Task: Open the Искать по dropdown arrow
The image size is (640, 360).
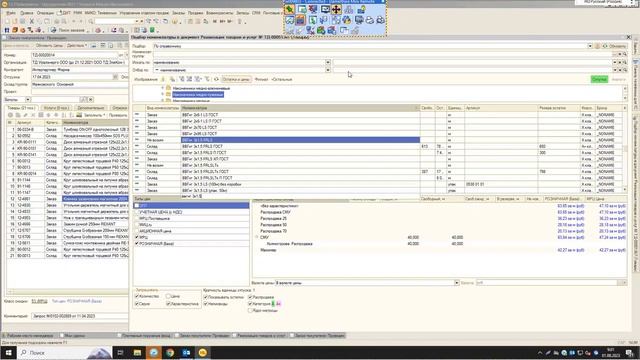Action: pyautogui.click(x=328, y=62)
